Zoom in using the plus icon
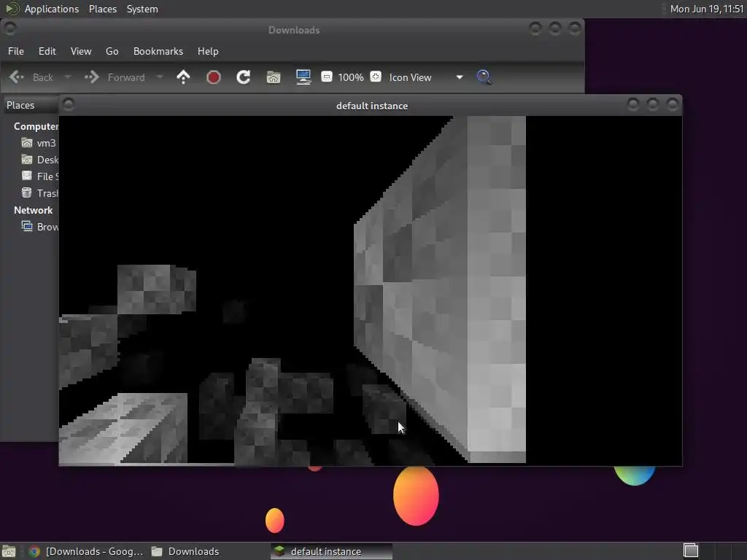Viewport: 747px width, 560px height. tap(376, 77)
